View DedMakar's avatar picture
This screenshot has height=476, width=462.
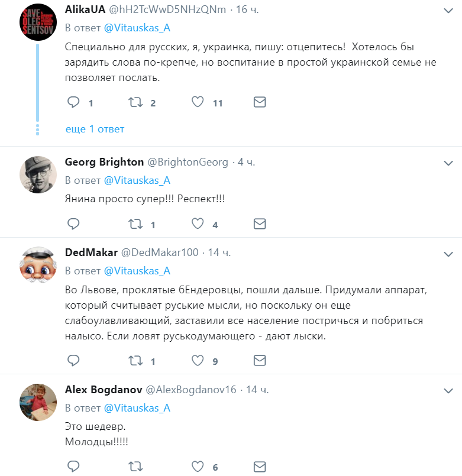pyautogui.click(x=38, y=265)
